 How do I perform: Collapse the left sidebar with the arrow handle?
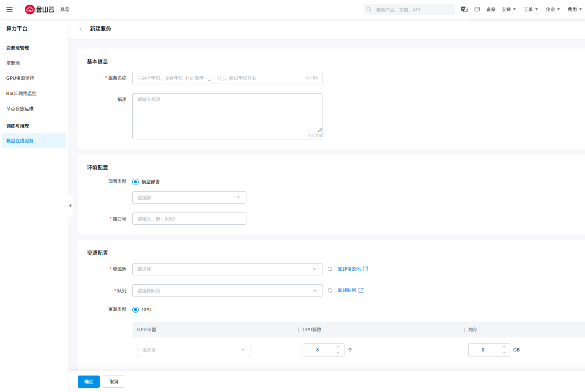pos(70,206)
